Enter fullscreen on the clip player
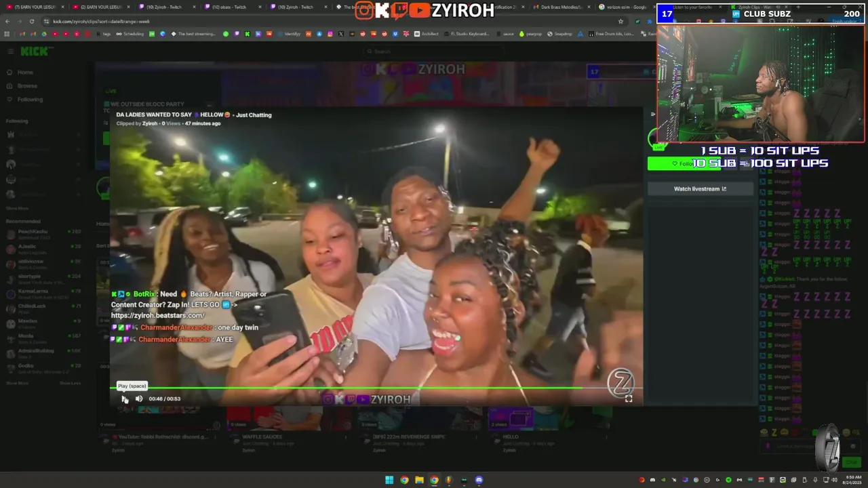Screen dimensions: 868x488 (629, 399)
